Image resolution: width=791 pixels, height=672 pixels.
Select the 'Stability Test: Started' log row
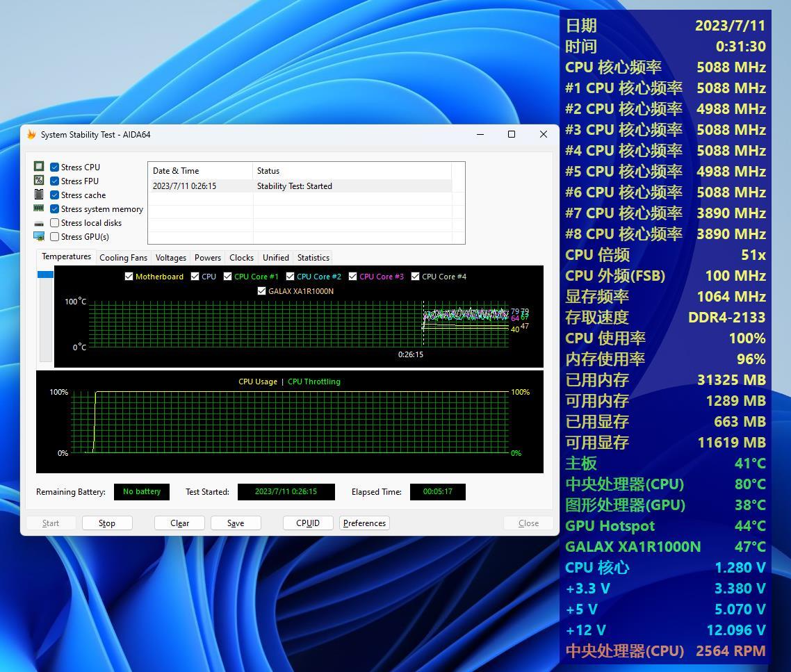pos(300,186)
